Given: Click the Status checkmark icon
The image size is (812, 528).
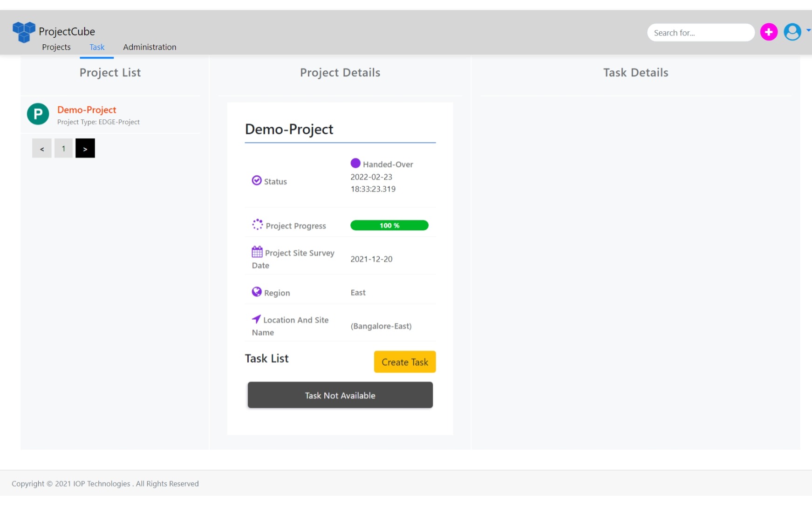Looking at the screenshot, I should 257,180.
